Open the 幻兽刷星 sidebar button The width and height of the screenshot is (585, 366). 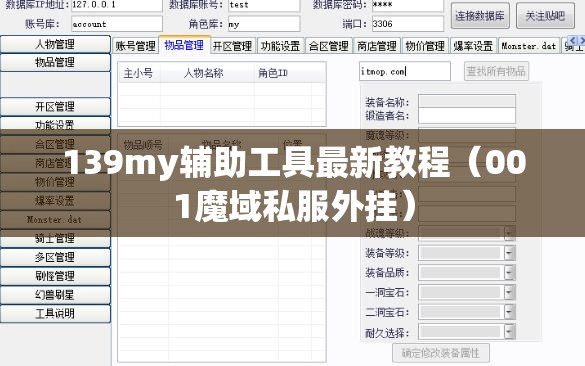point(55,295)
